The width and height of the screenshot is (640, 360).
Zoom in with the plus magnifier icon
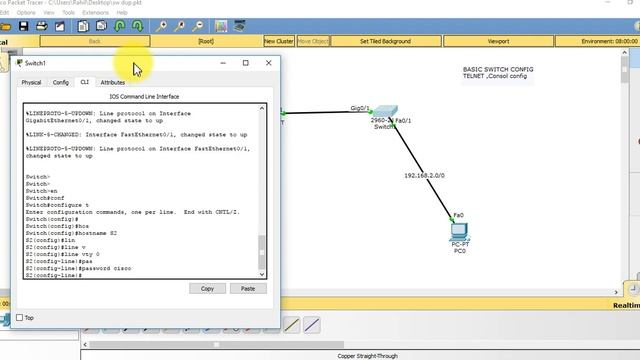[161, 27]
